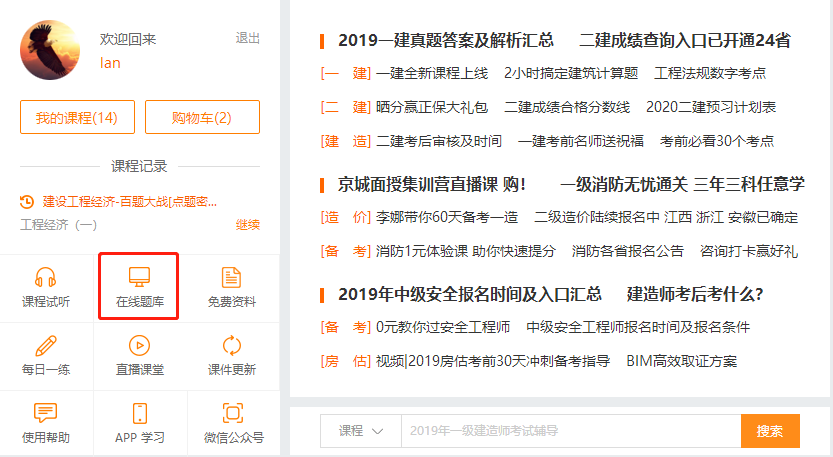Screen dimensions: 833x457
Task: Click the eagle profile avatar
Action: tap(50, 50)
